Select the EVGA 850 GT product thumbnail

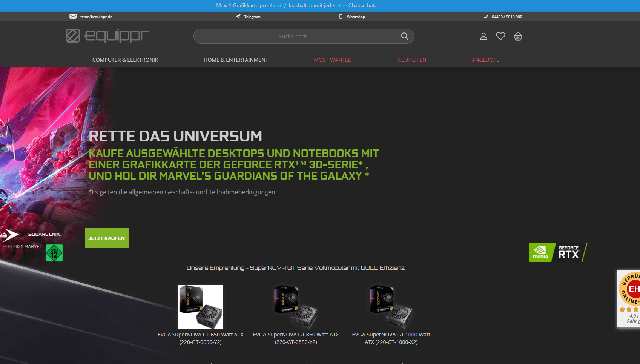pyautogui.click(x=296, y=307)
